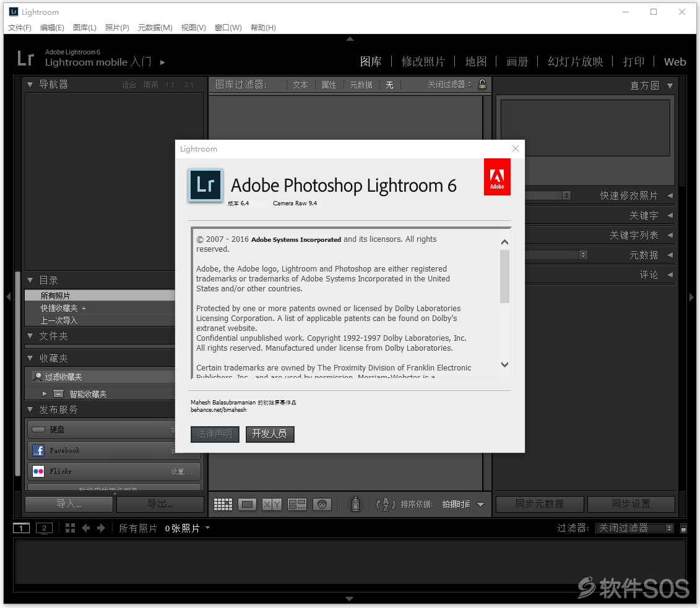The width and height of the screenshot is (700, 608).
Task: Expand the Metadata panel
Action: [670, 255]
